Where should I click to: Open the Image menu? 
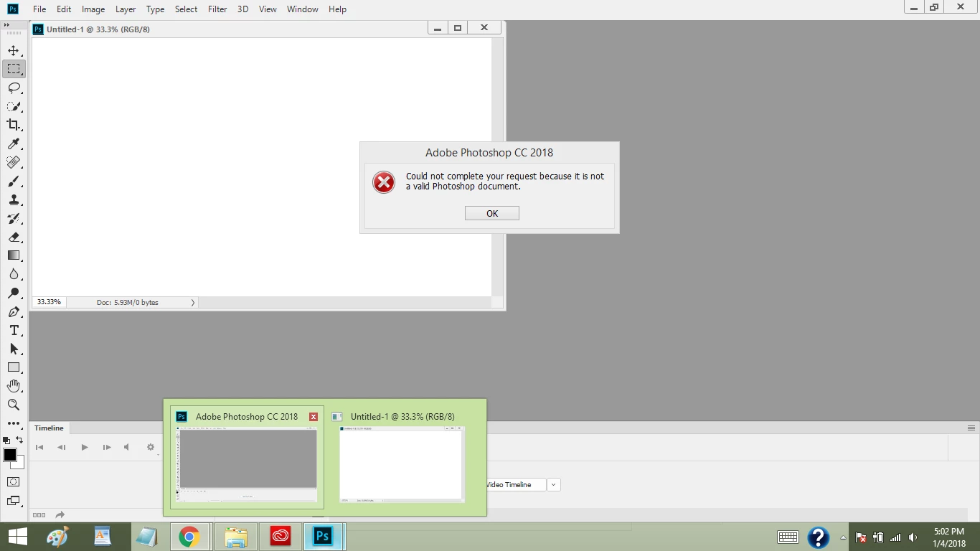pos(93,9)
